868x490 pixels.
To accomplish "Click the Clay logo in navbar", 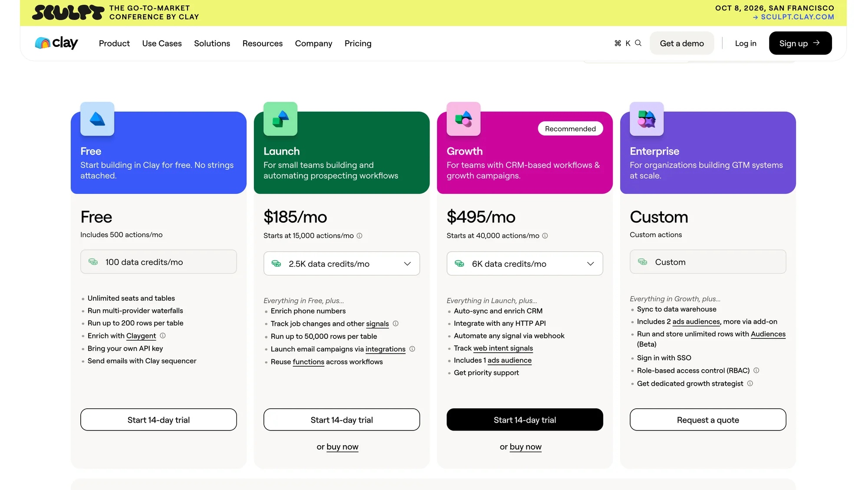I will [x=56, y=43].
